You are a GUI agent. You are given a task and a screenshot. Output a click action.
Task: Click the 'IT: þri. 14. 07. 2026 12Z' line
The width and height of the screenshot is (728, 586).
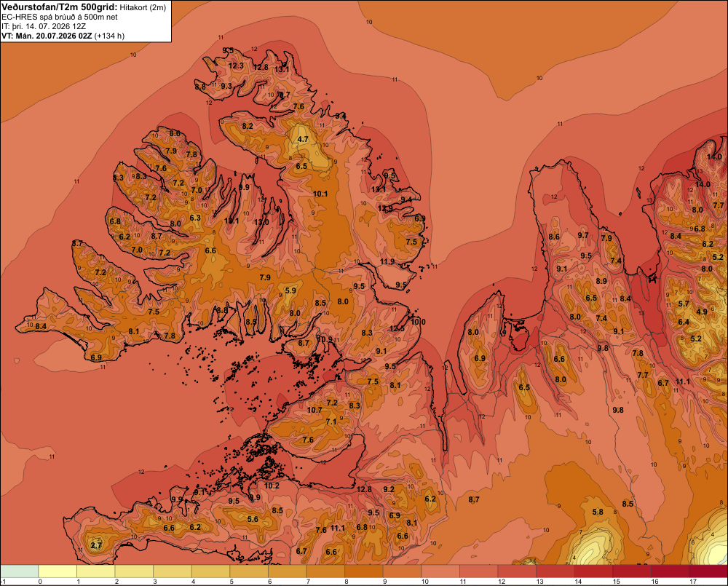(44, 26)
